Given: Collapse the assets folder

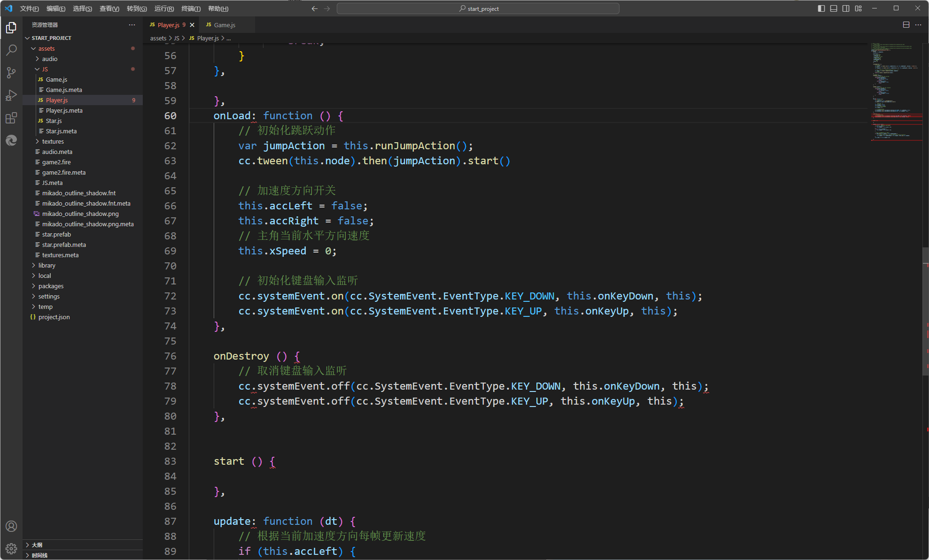Looking at the screenshot, I should [46, 48].
